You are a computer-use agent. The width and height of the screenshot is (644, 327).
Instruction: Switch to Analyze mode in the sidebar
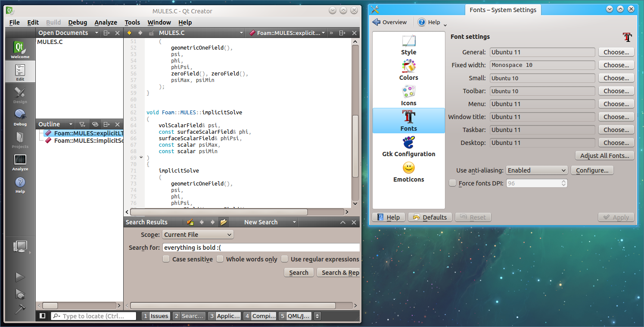(20, 161)
